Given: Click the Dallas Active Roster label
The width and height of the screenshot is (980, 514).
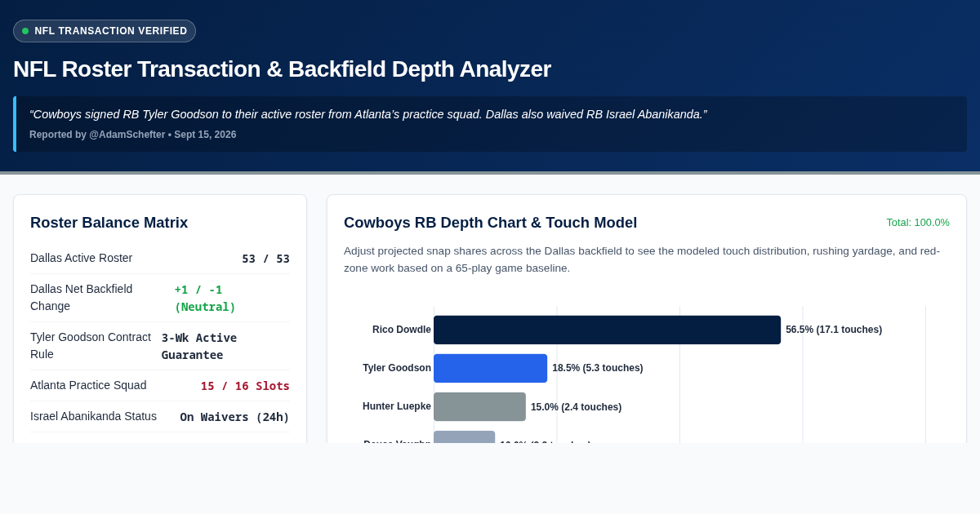Looking at the screenshot, I should (x=81, y=258).
